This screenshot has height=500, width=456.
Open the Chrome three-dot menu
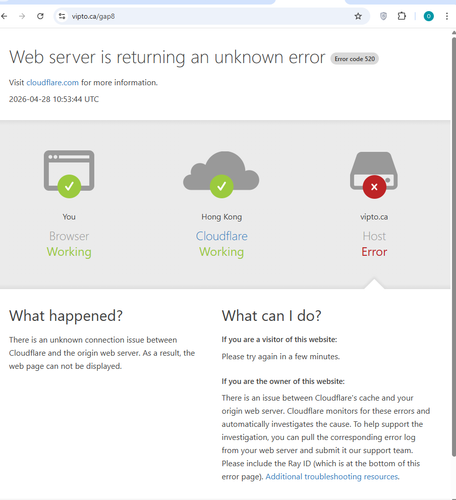point(447,16)
